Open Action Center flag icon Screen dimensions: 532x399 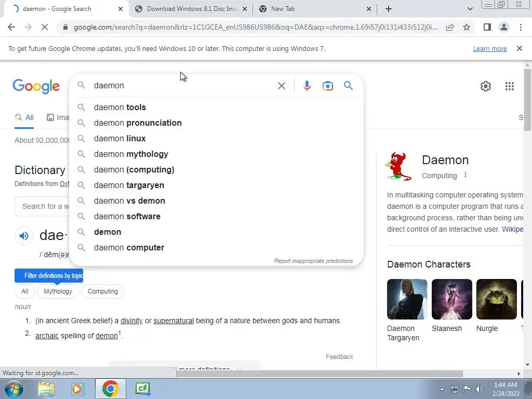pos(467,389)
